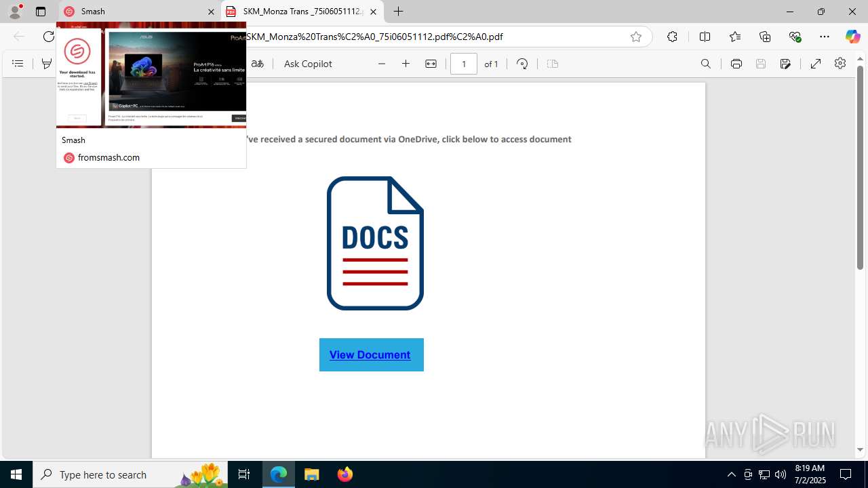This screenshot has height=488, width=868.
Task: Enter PDF full screen mode
Action: [816, 64]
